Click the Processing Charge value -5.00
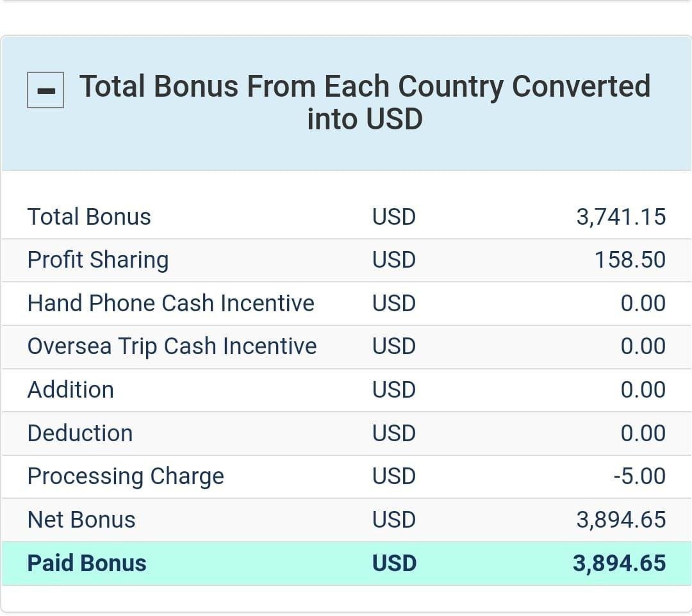The height and width of the screenshot is (616, 692). [x=639, y=476]
